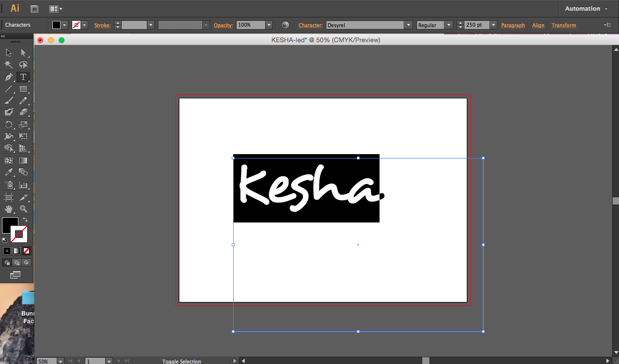The width and height of the screenshot is (619, 364).
Task: Set paint mode to Gradient
Action: [16, 251]
